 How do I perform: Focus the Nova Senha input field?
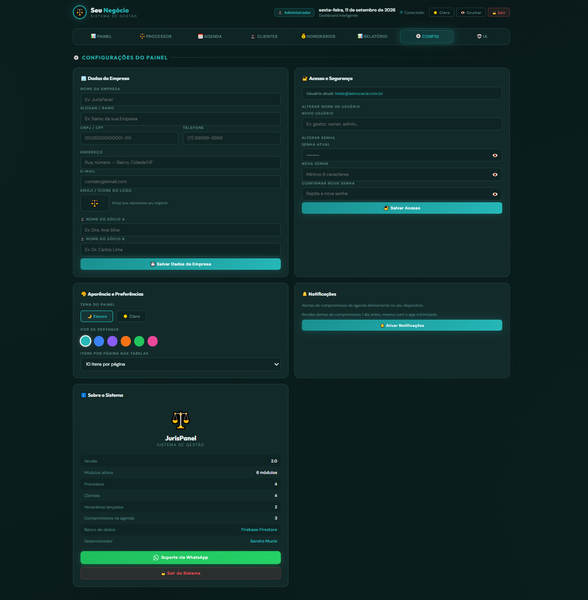(402, 174)
